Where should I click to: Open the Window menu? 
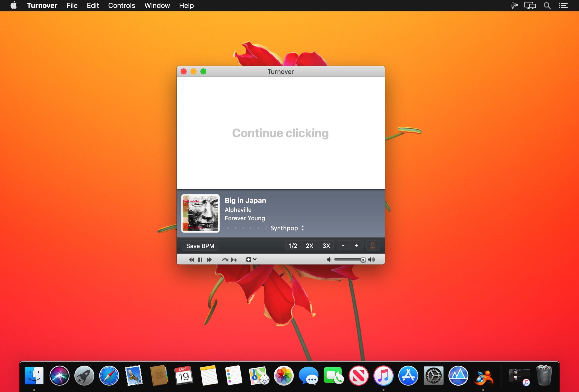157,5
